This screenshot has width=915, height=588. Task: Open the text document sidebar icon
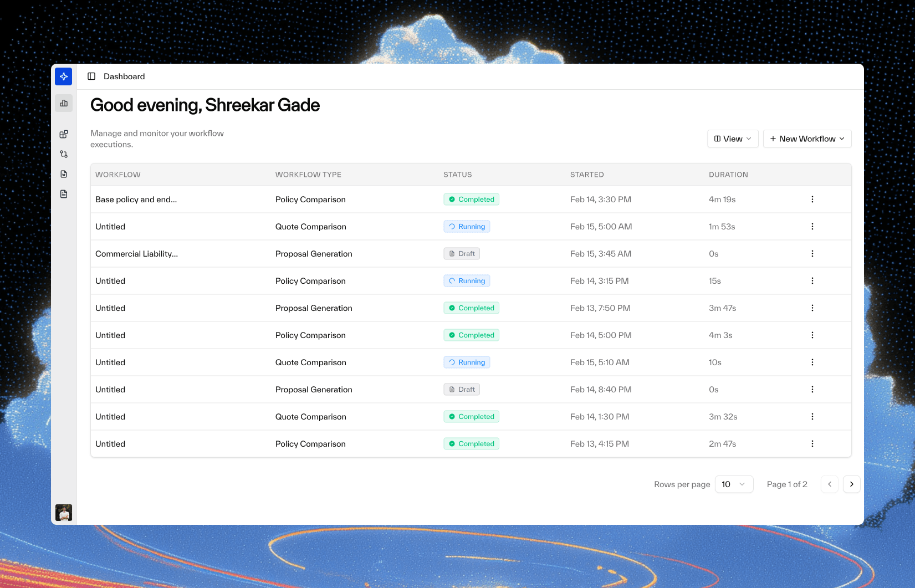[64, 194]
